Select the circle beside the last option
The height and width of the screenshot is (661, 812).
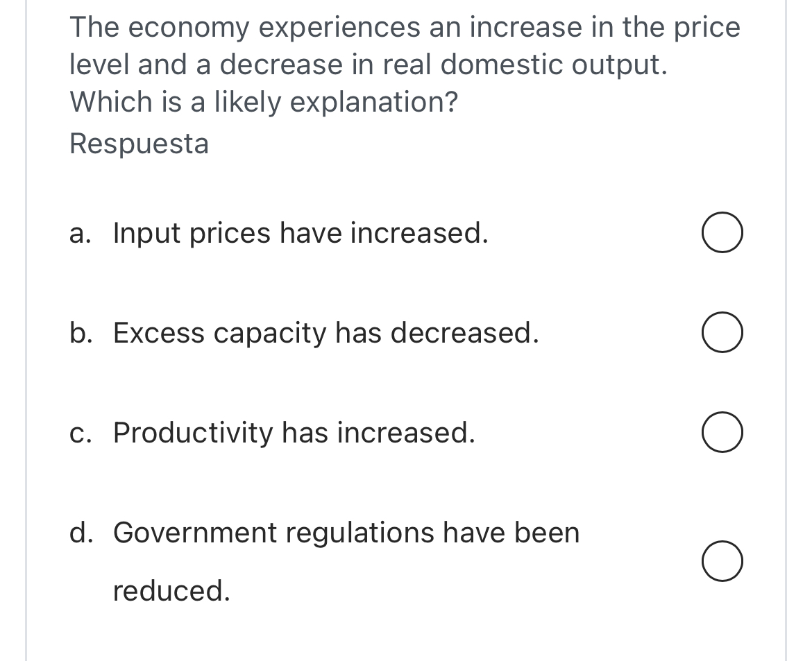[722, 561]
